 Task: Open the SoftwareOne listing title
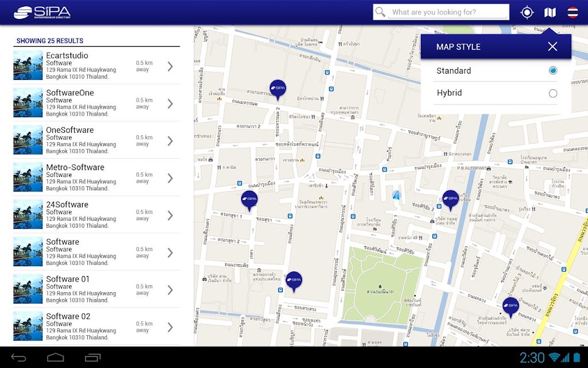[70, 93]
